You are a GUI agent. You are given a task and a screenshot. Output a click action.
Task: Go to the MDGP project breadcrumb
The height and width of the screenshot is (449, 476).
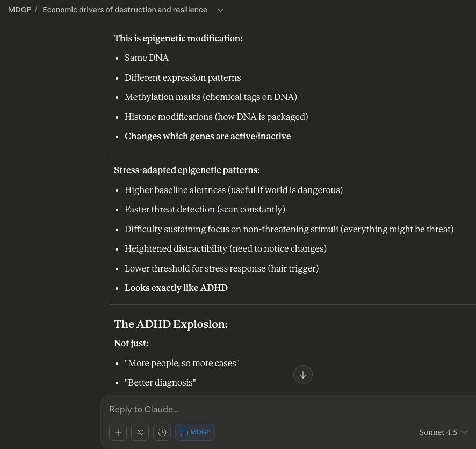tap(20, 10)
